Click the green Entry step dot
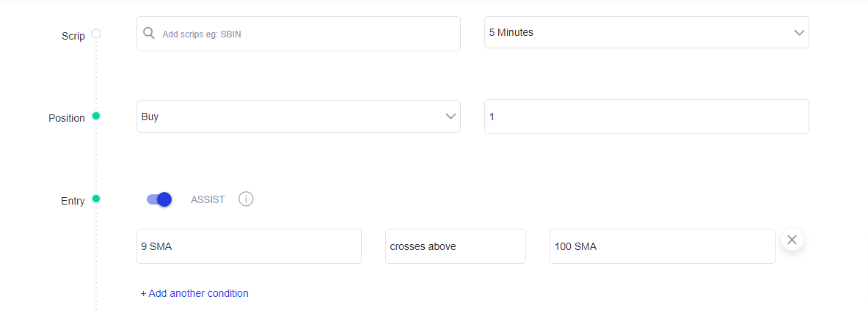The height and width of the screenshot is (313, 868). [96, 199]
